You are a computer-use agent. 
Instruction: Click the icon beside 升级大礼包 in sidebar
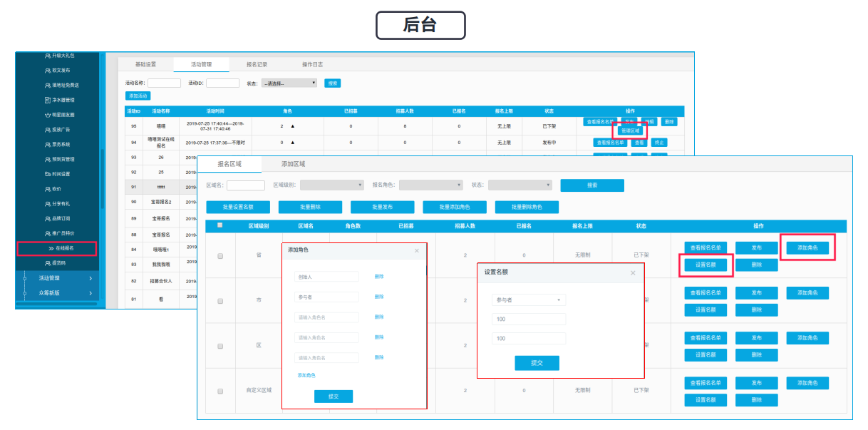[x=47, y=56]
